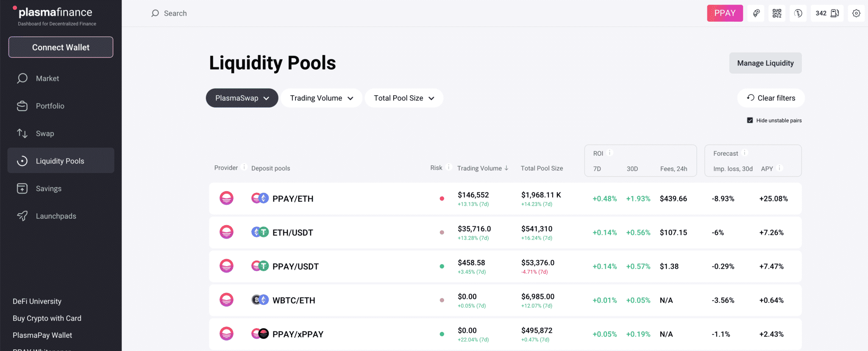Click the Portfolio sidebar icon

coord(22,106)
